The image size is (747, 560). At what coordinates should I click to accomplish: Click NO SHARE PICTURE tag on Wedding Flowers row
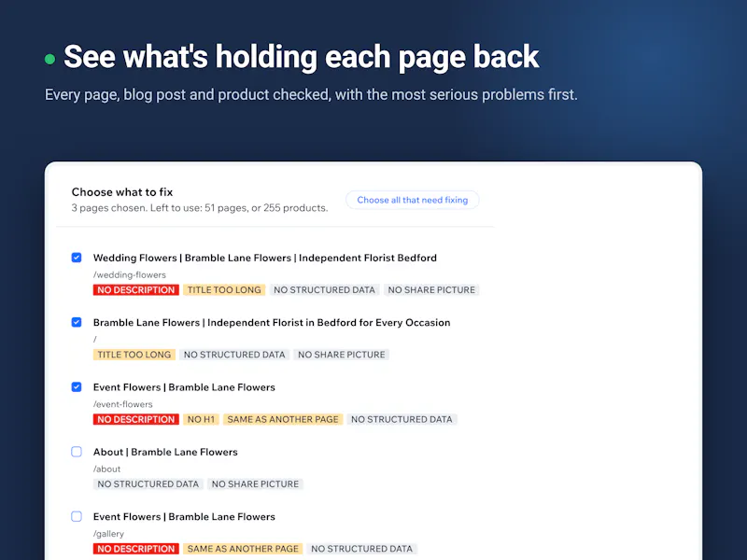coord(431,290)
